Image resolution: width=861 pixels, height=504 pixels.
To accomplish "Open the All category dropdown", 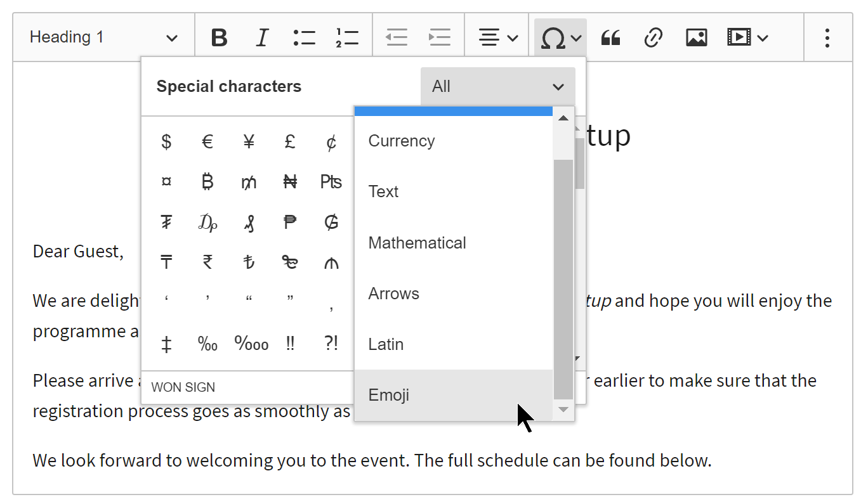I will coord(498,86).
